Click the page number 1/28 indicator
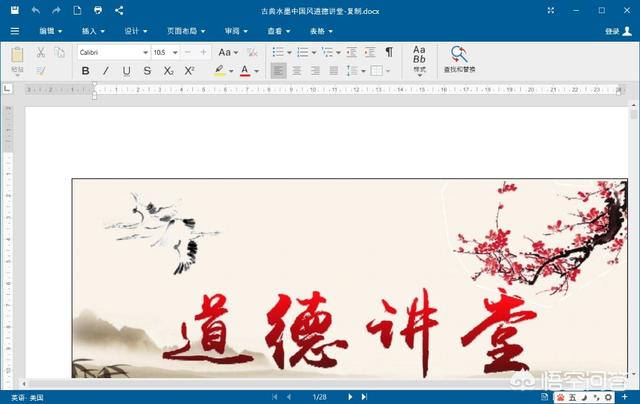The width and height of the screenshot is (640, 404). 320,397
